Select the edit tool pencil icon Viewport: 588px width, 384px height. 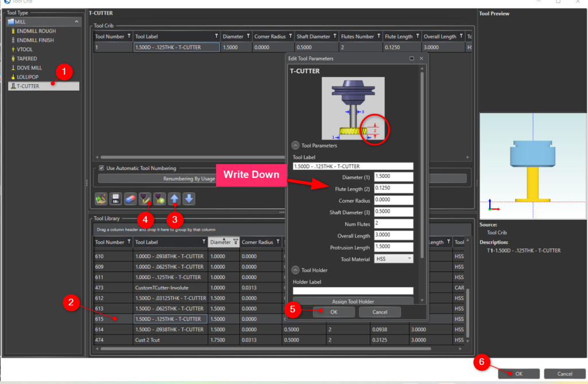point(145,198)
